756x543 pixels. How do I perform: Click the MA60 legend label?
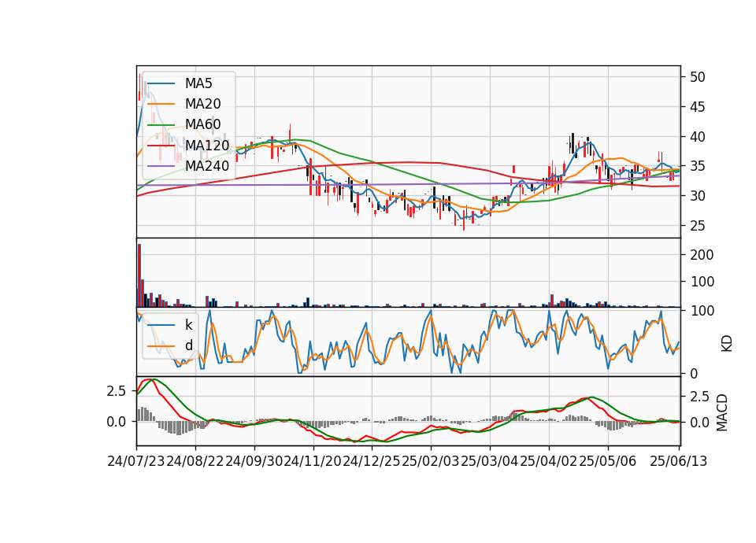202,124
